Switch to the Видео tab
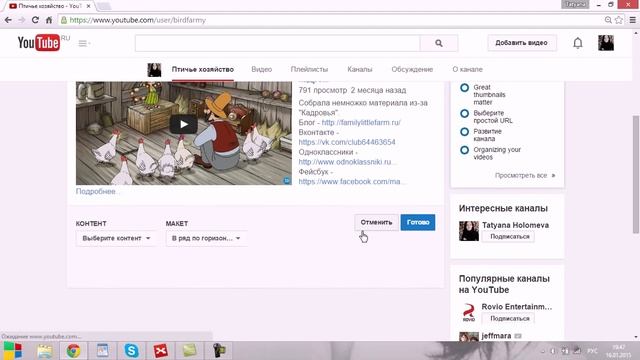The width and height of the screenshot is (640, 360). click(262, 69)
